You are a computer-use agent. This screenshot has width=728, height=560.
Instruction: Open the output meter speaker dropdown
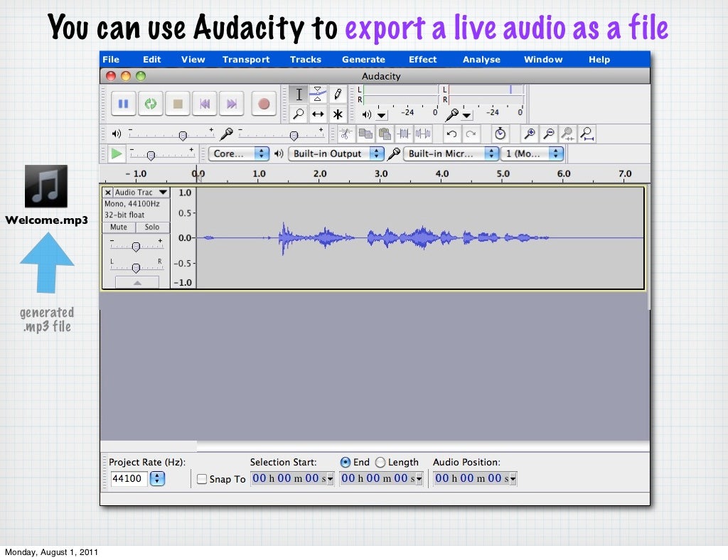pos(381,114)
